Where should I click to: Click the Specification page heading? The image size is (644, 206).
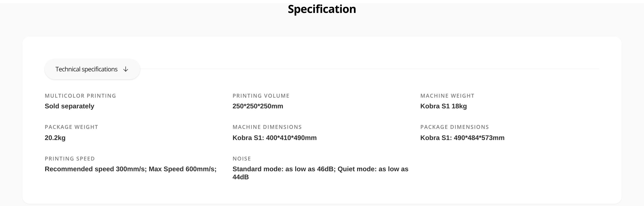pyautogui.click(x=322, y=9)
